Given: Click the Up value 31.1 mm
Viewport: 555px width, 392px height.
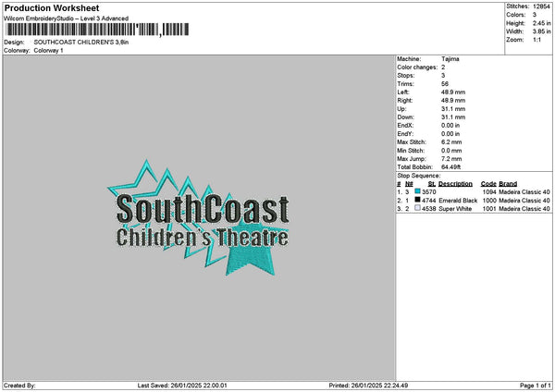Looking at the screenshot, I should point(453,109).
